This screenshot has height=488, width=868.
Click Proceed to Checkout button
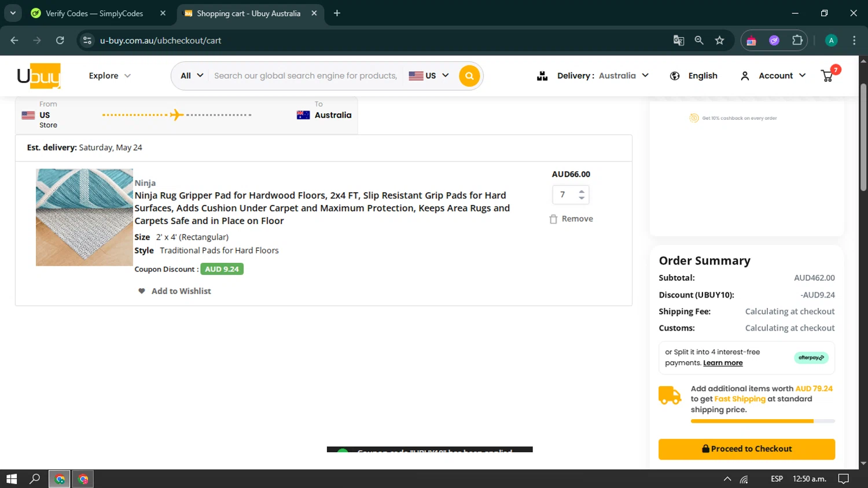pyautogui.click(x=746, y=449)
